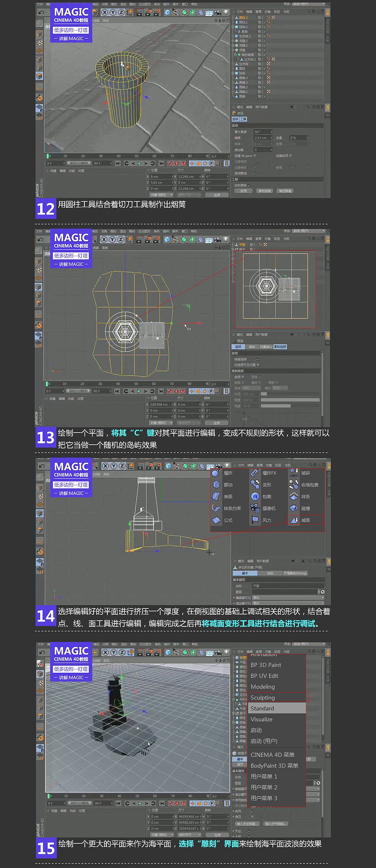
Task: Open 对象(相对) coordinate dropdown in step 12
Action: 161,195
